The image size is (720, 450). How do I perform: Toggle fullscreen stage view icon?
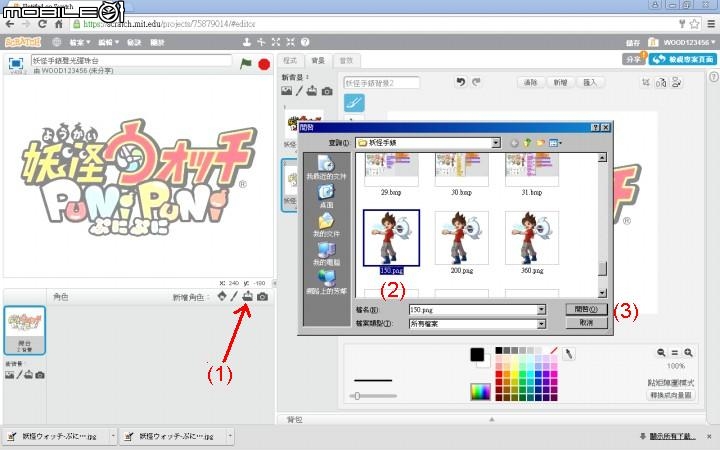coord(16,63)
